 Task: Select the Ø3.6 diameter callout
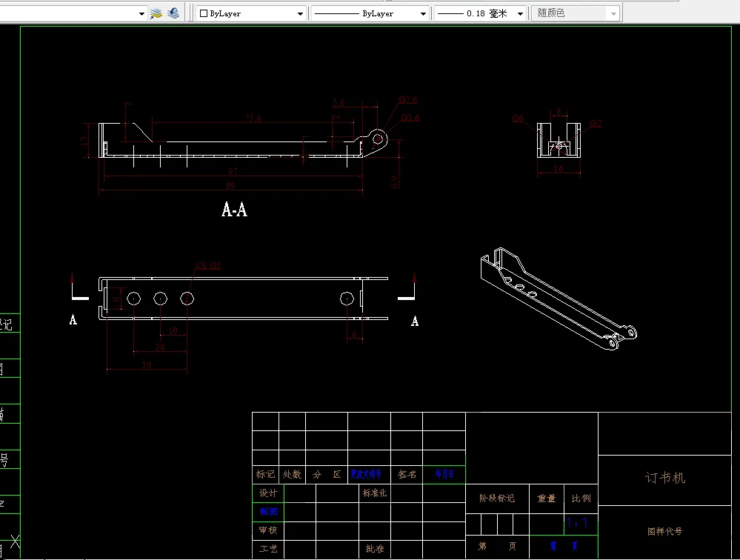410,118
